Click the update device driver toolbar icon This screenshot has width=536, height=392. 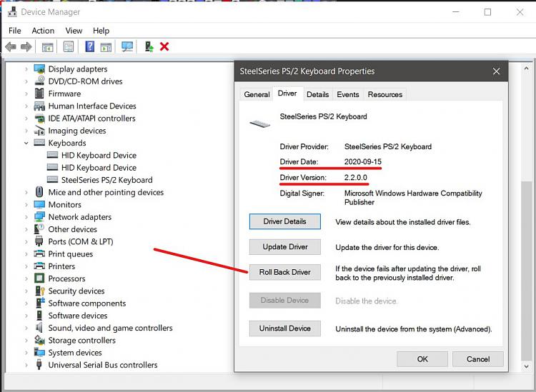coord(149,46)
